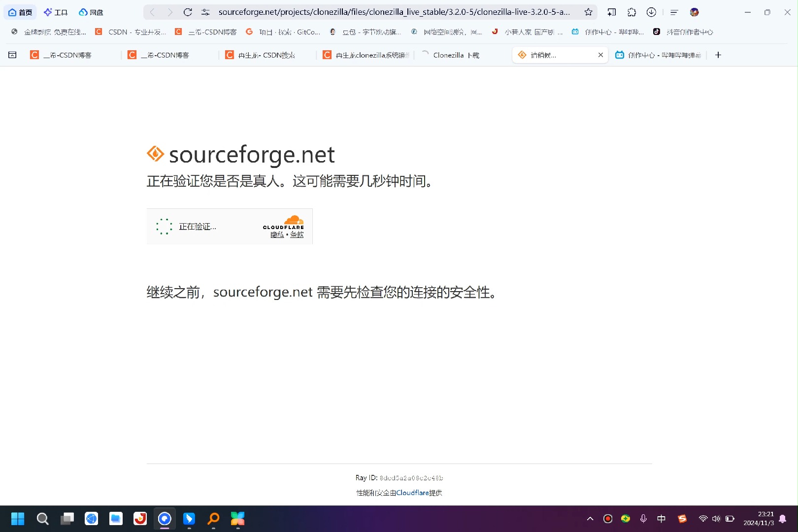Viewport: 798px width, 532px height.
Task: Click the 正在验证 Cloudflare verification widget
Action: coord(230,227)
